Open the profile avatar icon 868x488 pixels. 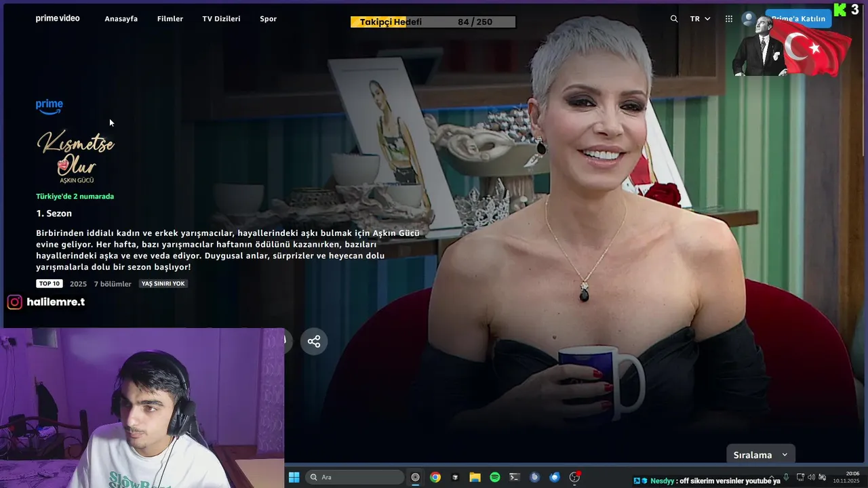click(749, 19)
